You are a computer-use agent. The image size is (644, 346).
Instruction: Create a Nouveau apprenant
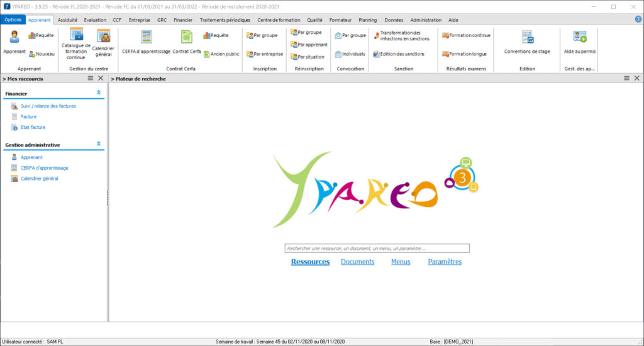[42, 54]
